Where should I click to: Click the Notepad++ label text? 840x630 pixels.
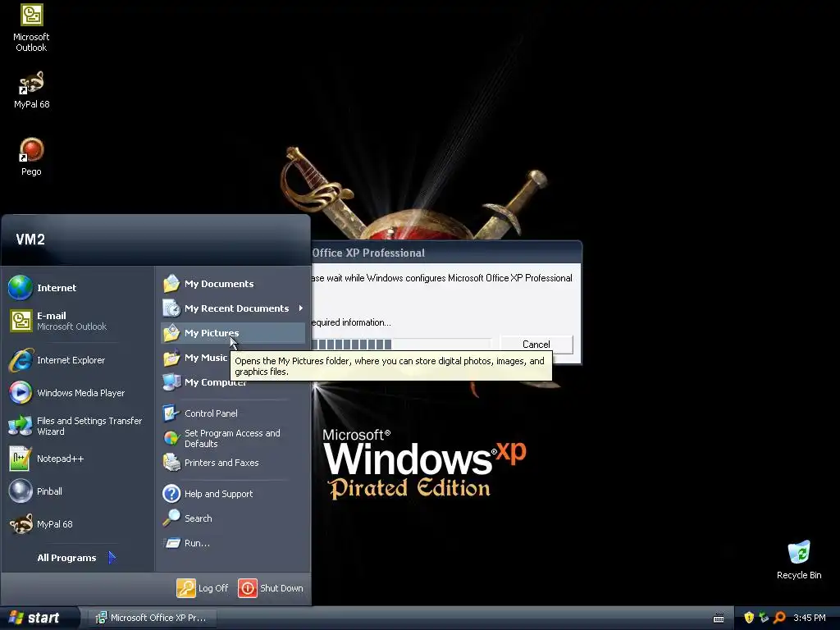[x=60, y=459]
